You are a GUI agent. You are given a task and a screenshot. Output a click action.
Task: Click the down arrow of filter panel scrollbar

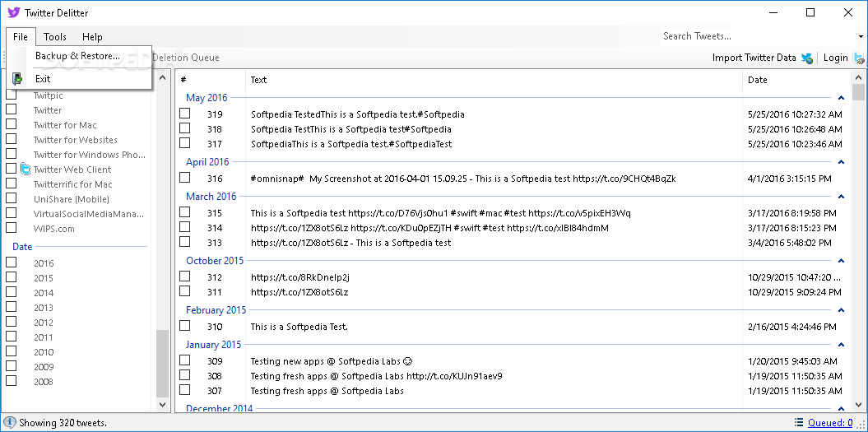click(162, 405)
